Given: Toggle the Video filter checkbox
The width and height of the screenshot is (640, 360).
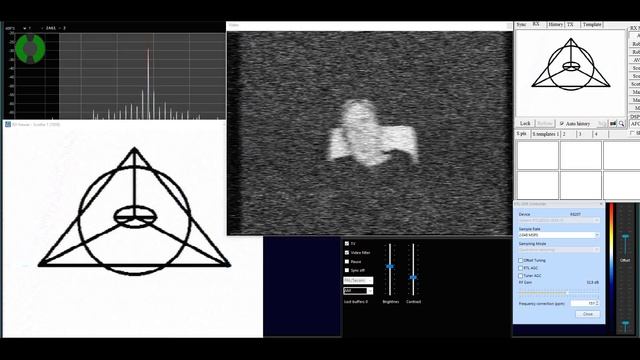Looking at the screenshot, I should tap(347, 253).
